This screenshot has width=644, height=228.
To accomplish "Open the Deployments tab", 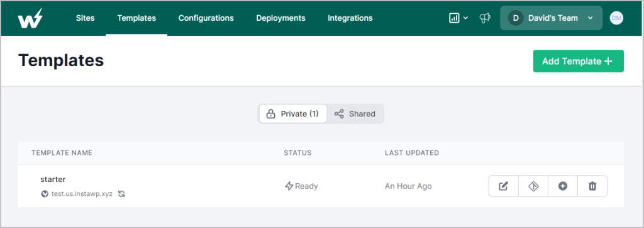I will (x=280, y=18).
